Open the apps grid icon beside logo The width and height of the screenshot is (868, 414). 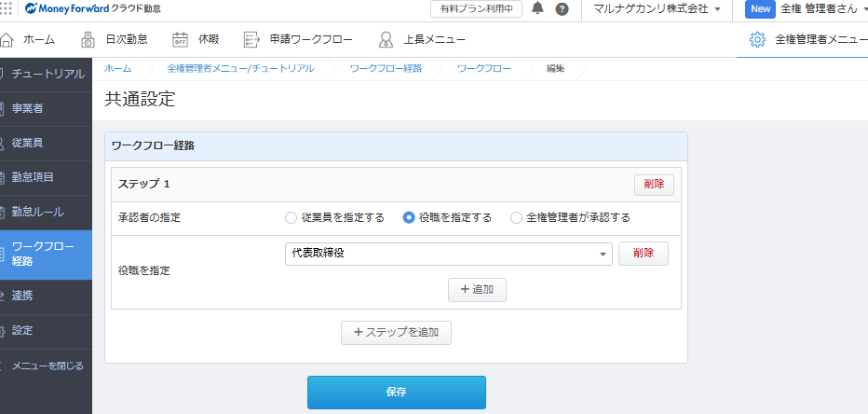[7, 8]
